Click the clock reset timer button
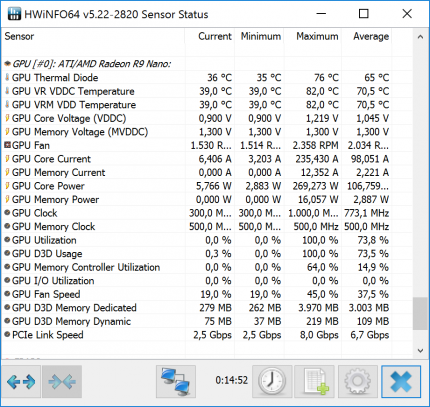This screenshot has width=430, height=407. point(272,382)
